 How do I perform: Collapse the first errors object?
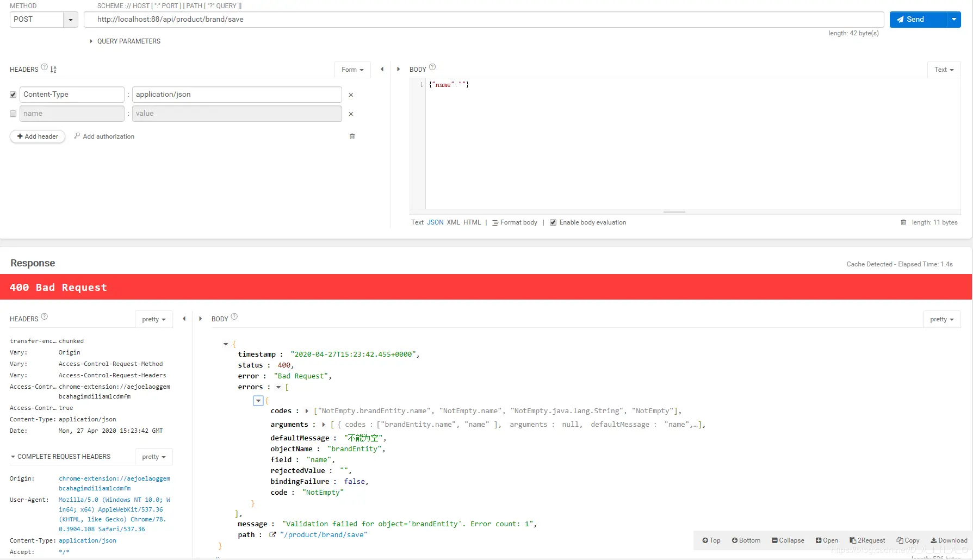pyautogui.click(x=258, y=401)
